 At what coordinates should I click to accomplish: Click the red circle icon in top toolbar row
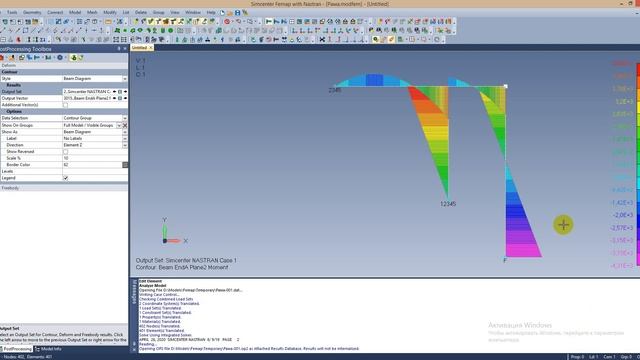tap(227, 22)
